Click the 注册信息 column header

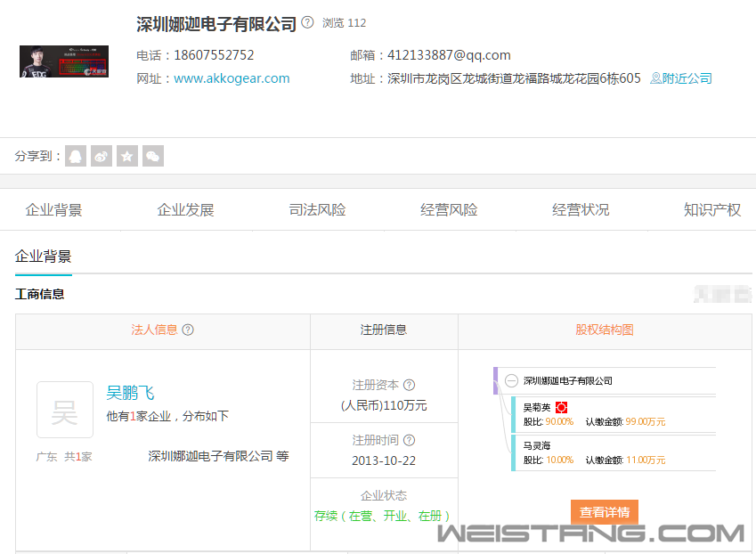[384, 330]
